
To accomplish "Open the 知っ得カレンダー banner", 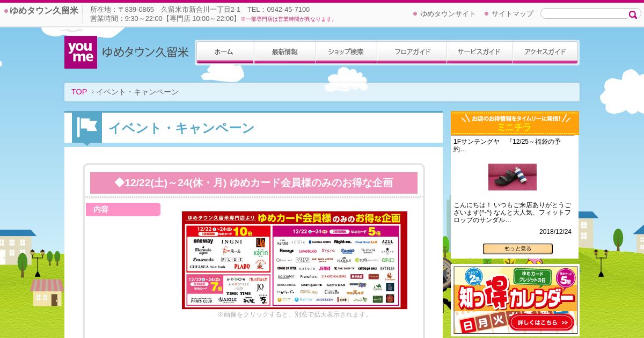I will (x=515, y=300).
